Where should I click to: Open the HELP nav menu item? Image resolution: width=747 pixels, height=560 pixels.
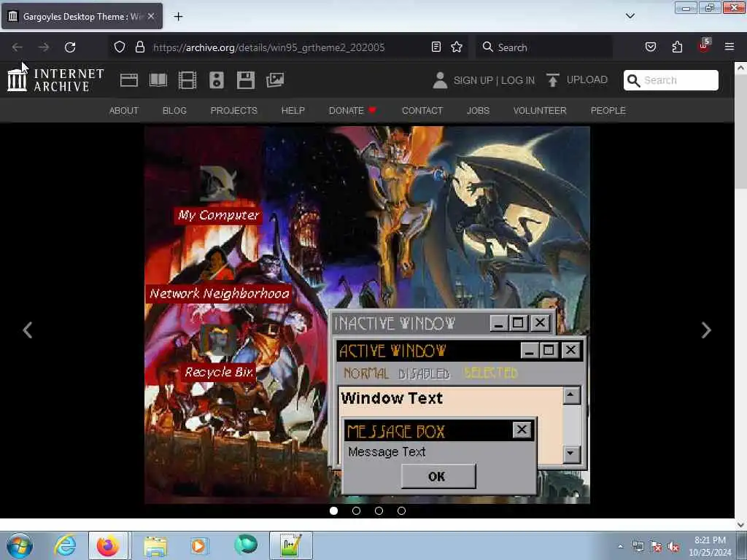pos(293,111)
